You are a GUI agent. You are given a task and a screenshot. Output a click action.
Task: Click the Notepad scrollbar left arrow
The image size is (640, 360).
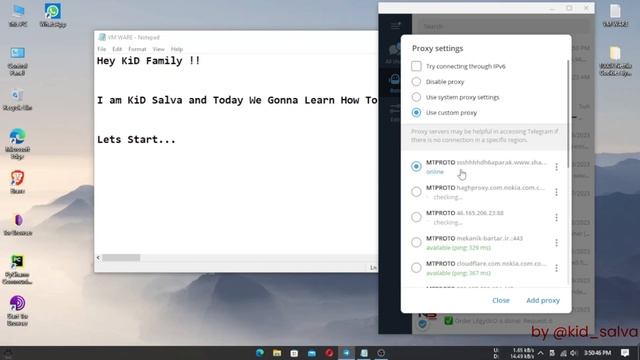click(x=98, y=258)
